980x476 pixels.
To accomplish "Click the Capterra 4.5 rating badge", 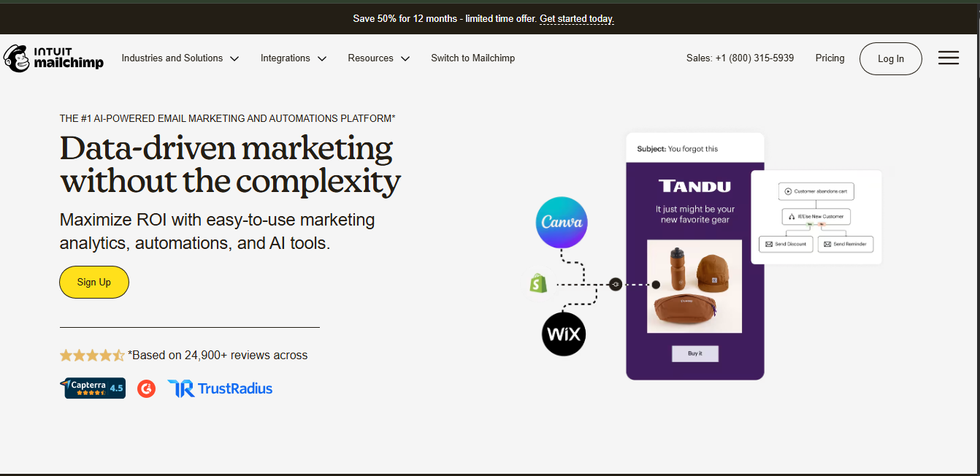I will click(x=93, y=388).
